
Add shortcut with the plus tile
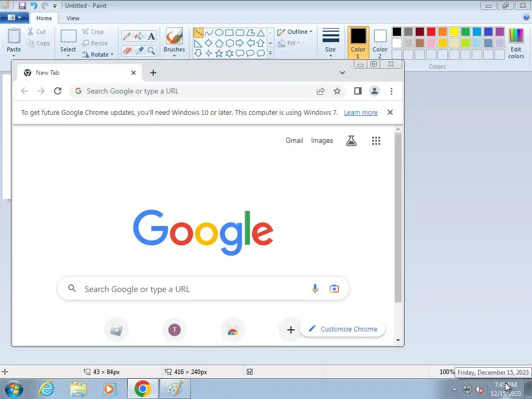click(291, 330)
